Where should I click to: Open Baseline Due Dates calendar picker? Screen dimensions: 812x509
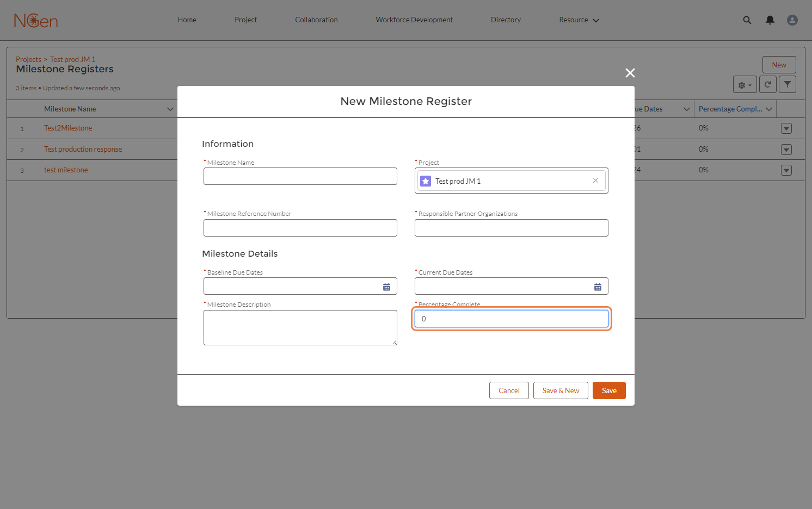(386, 287)
